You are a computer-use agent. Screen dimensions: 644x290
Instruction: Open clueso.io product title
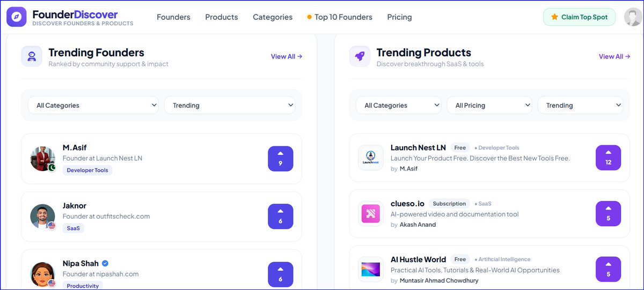point(407,203)
